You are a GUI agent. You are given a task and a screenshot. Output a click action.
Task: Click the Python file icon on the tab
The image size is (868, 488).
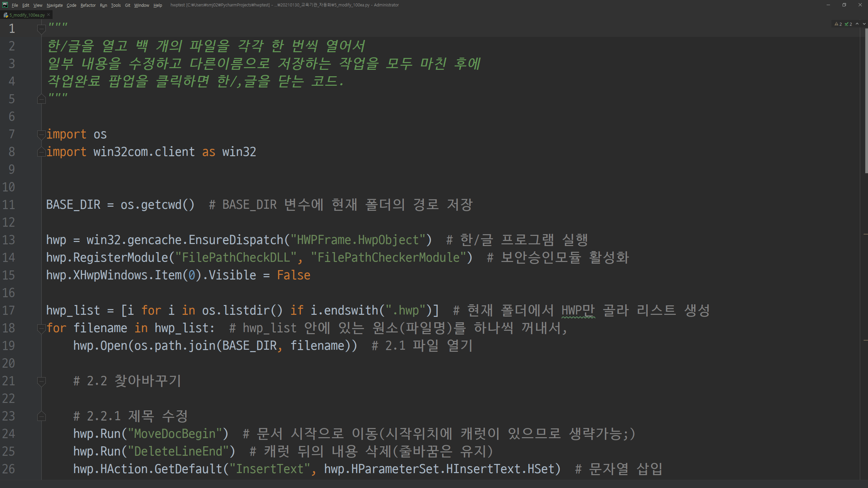pyautogui.click(x=6, y=15)
